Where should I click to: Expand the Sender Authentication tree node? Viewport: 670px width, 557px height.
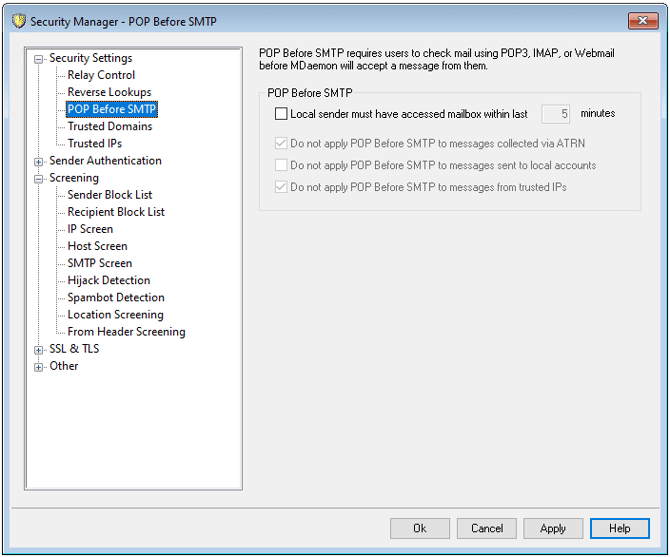click(39, 161)
